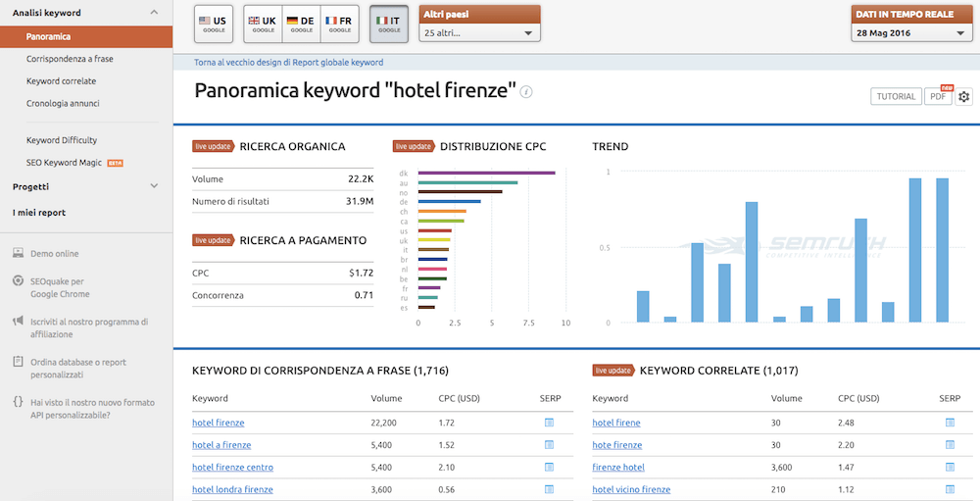The image size is (980, 501).
Task: Click affiliate program megaphone icon
Action: (18, 322)
